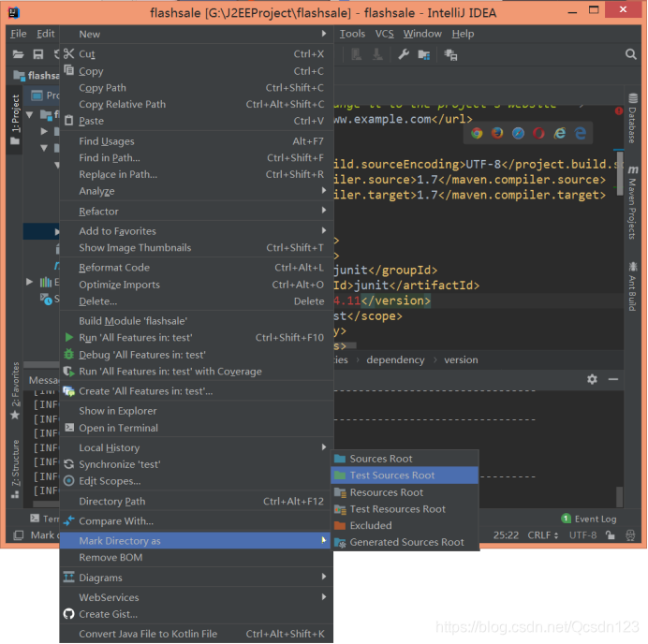The height and width of the screenshot is (644, 648).
Task: Click the Edit Scopes circle icon
Action: click(x=69, y=481)
